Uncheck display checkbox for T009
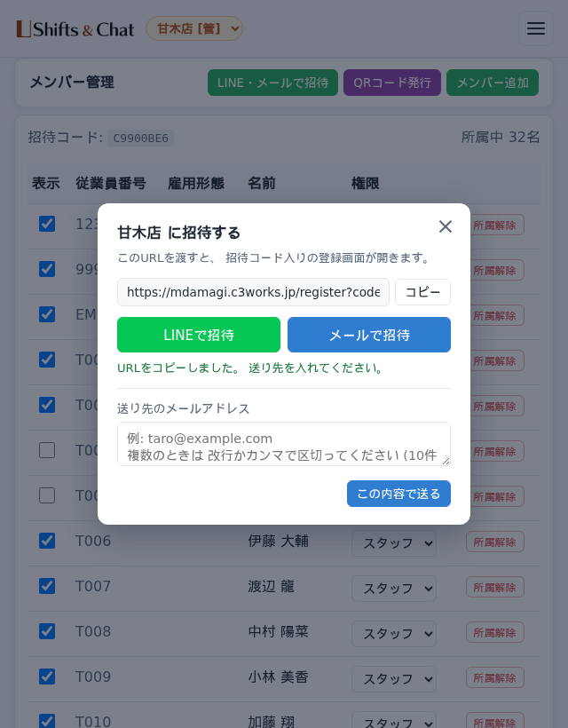This screenshot has width=568, height=728. click(x=47, y=677)
